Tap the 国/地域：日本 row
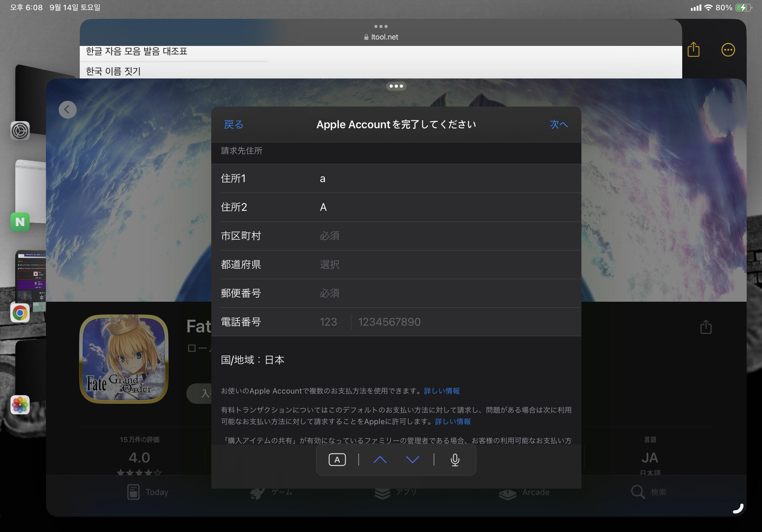Image resolution: width=762 pixels, height=532 pixels. point(252,360)
